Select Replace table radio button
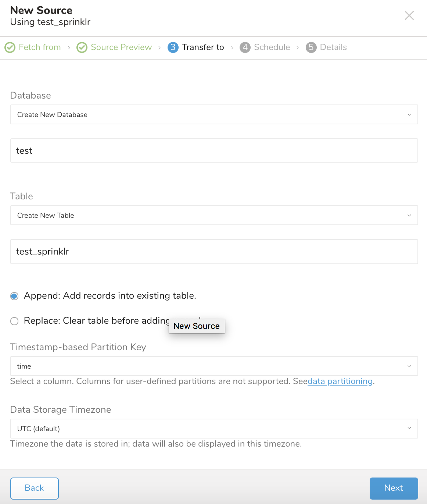 (14, 321)
